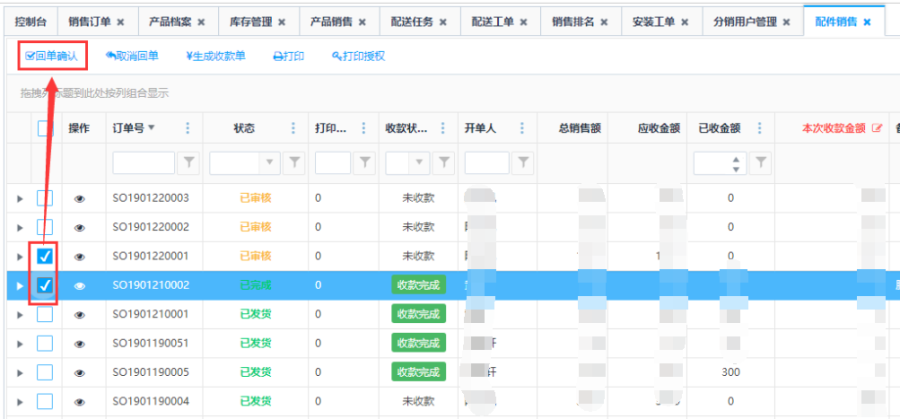Uncheck the checkbox for order SO1901220001
Screen dimensions: 900x419
[x=45, y=257]
